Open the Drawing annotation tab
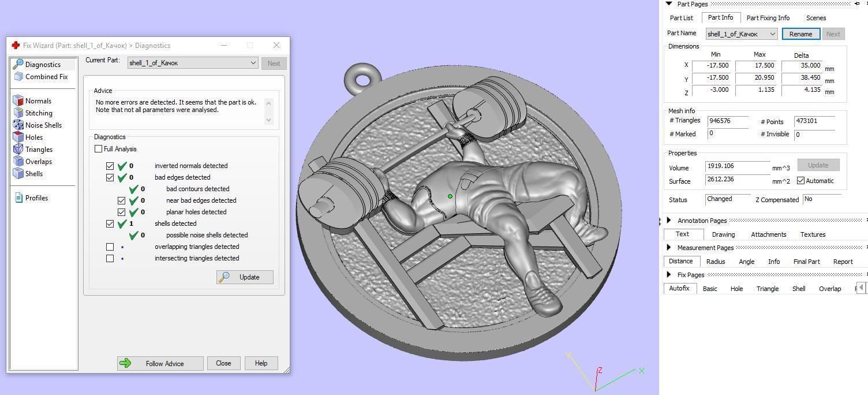 tap(723, 234)
